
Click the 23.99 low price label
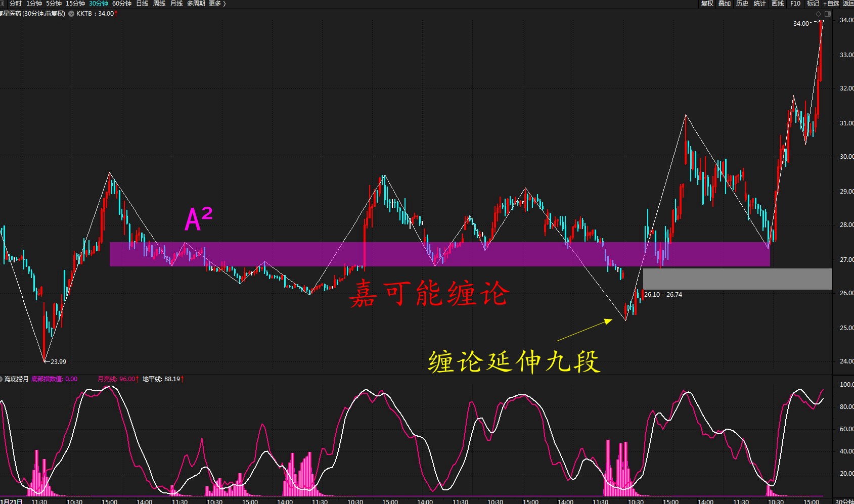click(58, 361)
